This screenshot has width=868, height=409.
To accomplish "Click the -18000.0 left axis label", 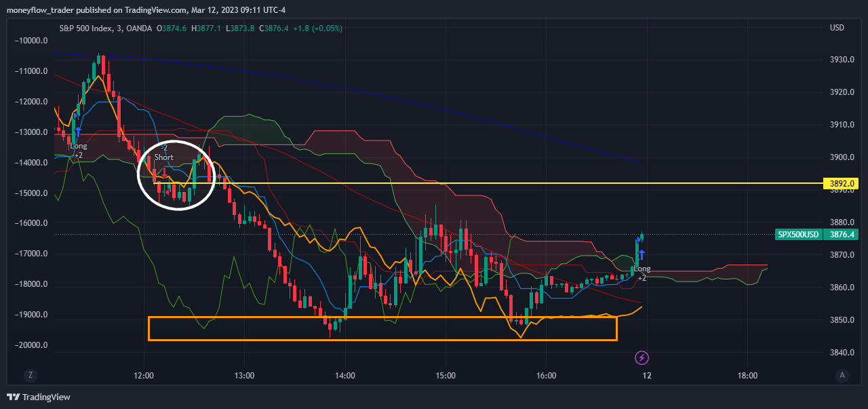I will 31,284.
